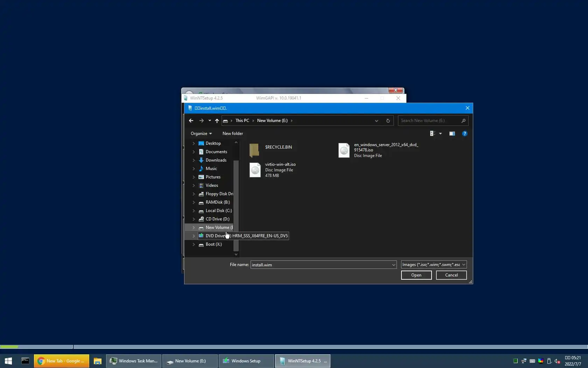The height and width of the screenshot is (368, 588).
Task: Open the Organize menu
Action: 201,134
